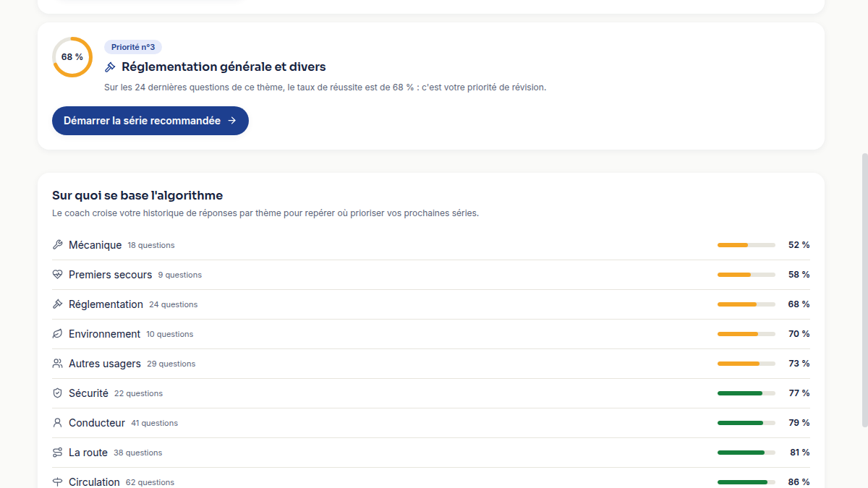
Task: Click the Mécanique 52 % progress bar
Action: pos(746,245)
